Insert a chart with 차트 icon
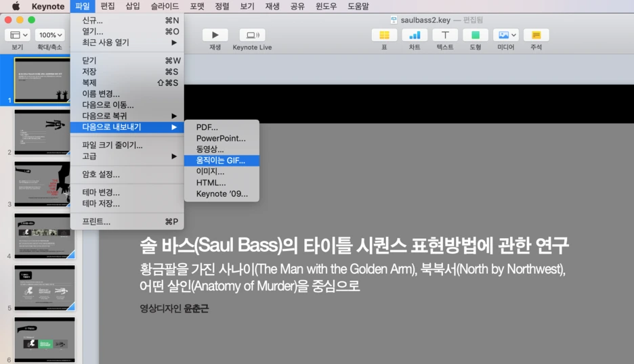Screen dimensions: 634x364 pos(415,35)
